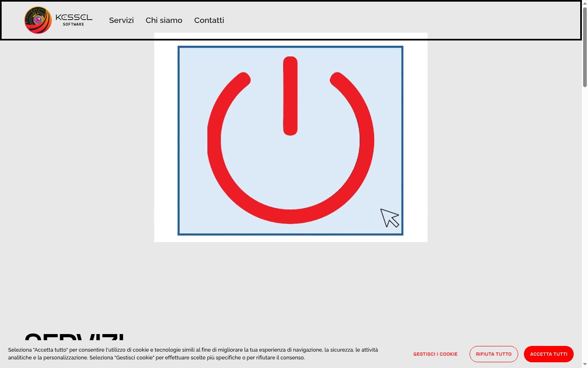Click the Kessel Software logo

click(x=58, y=20)
